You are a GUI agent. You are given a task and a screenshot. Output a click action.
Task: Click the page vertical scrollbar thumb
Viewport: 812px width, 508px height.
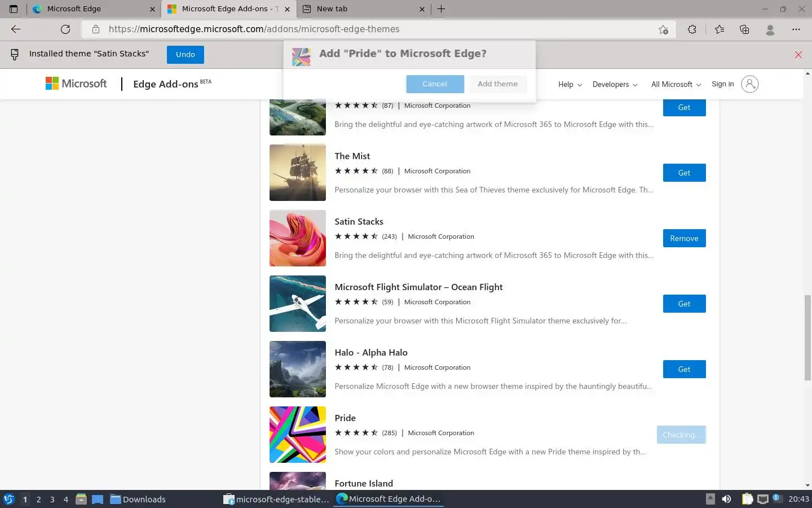click(x=807, y=337)
